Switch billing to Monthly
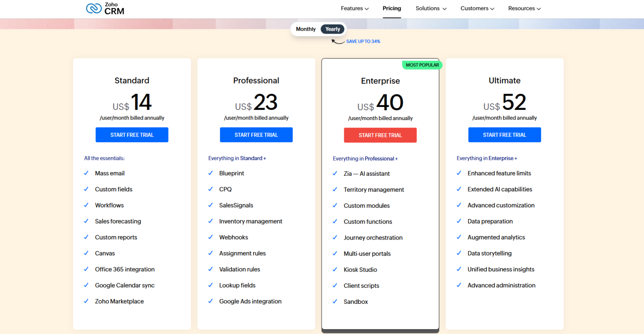Screen dimensions: 644x334 (x=306, y=29)
